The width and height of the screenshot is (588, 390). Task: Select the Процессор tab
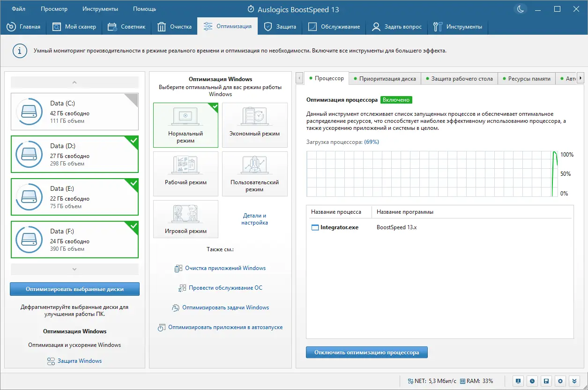point(327,78)
